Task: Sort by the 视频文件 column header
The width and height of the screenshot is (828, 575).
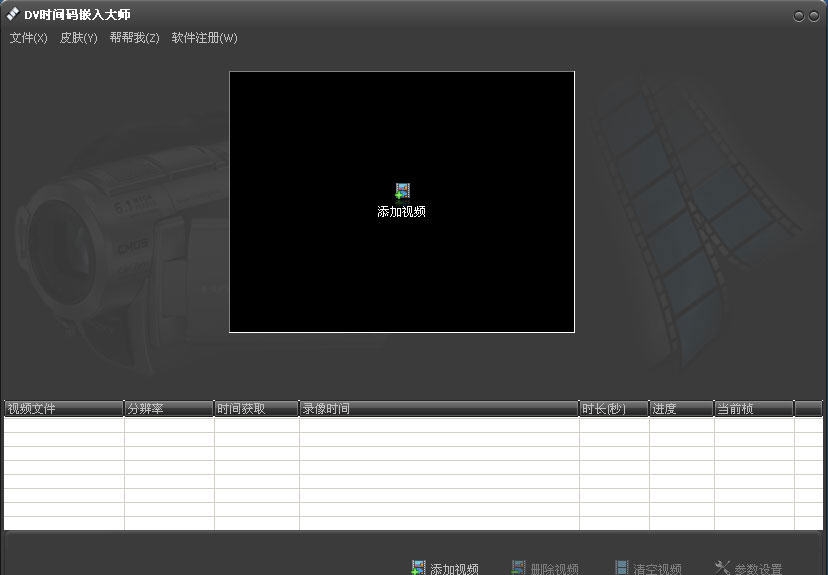Action: (64, 409)
